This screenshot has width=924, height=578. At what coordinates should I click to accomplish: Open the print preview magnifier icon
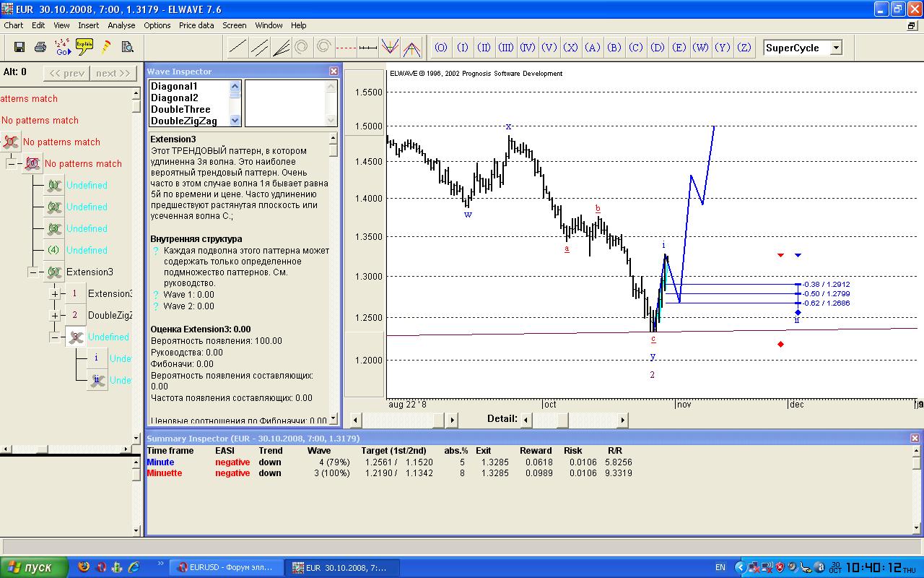coord(128,48)
